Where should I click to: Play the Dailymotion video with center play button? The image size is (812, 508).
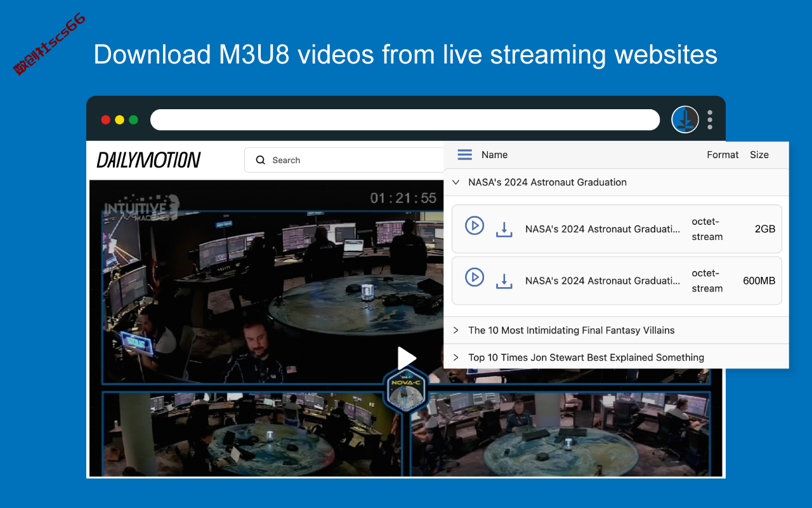coord(406,359)
